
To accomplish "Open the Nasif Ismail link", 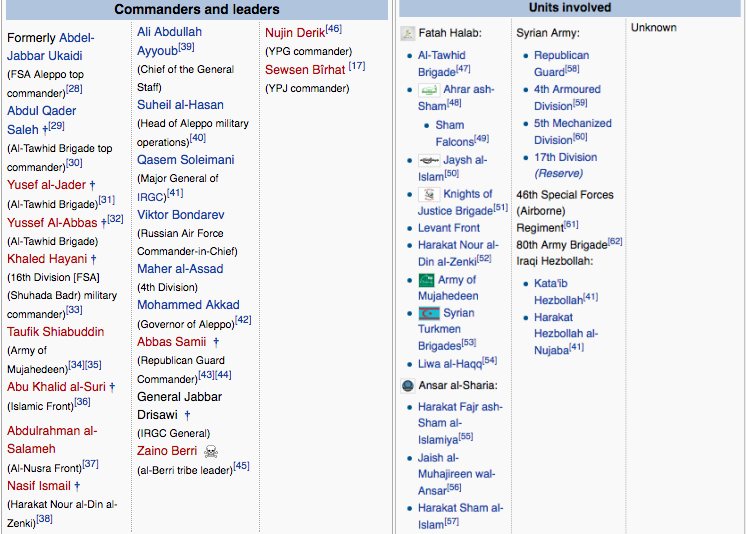I will pyautogui.click(x=39, y=486).
